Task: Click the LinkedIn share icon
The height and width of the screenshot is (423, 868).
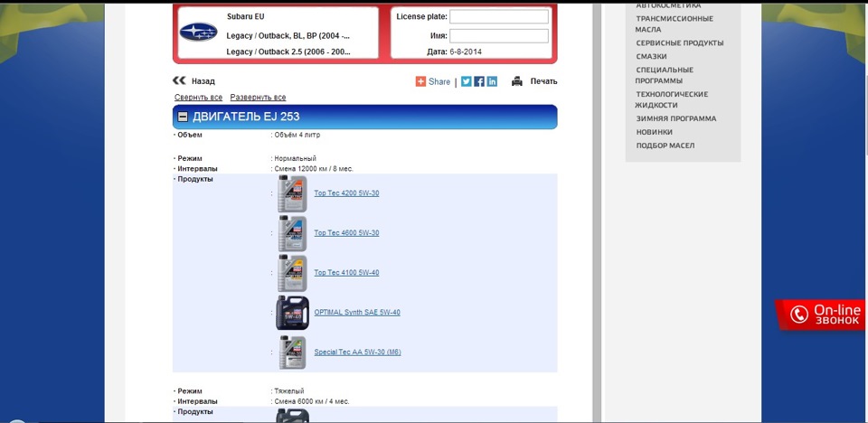Action: click(492, 81)
